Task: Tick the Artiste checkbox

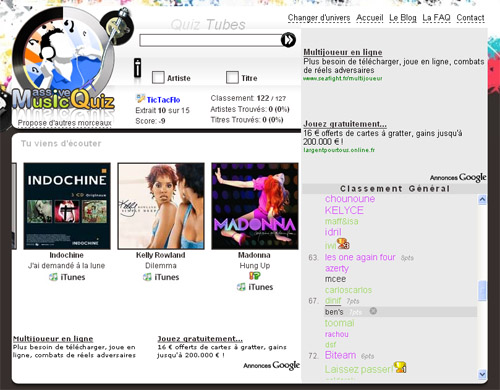Action: click(158, 77)
